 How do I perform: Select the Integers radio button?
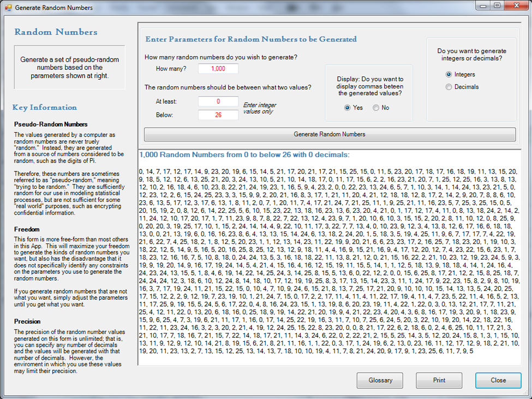click(449, 74)
